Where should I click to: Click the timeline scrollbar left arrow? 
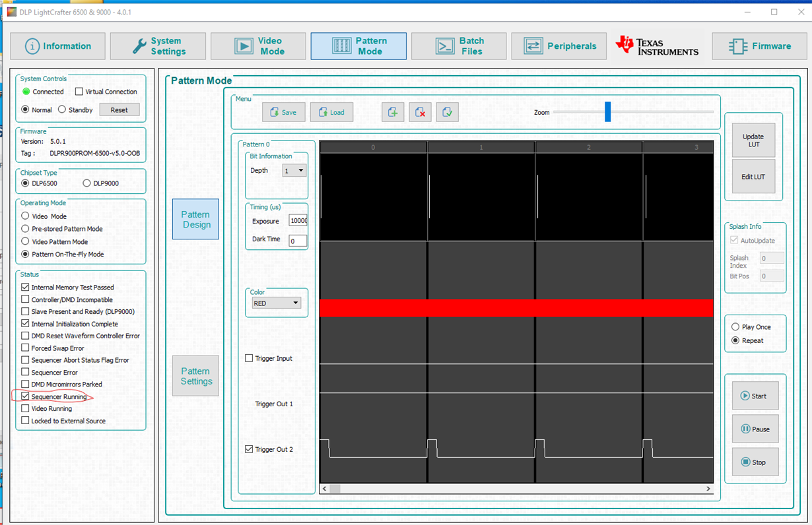click(324, 489)
